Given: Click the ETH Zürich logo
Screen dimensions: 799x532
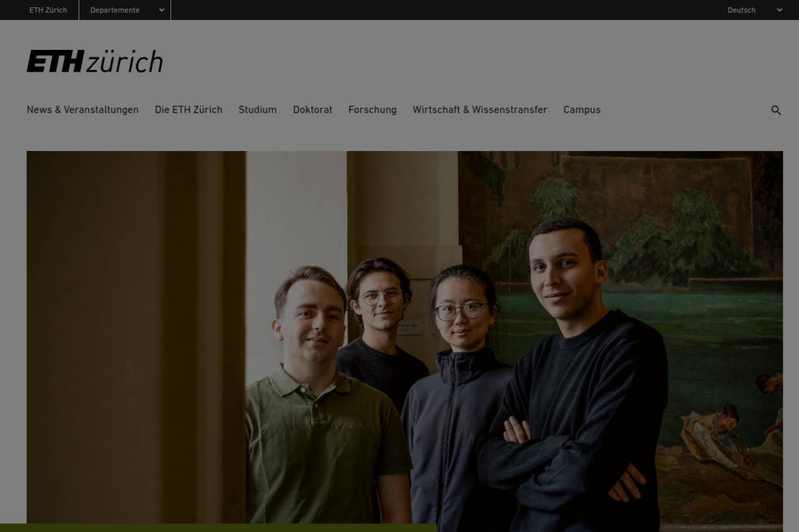Looking at the screenshot, I should tap(94, 61).
